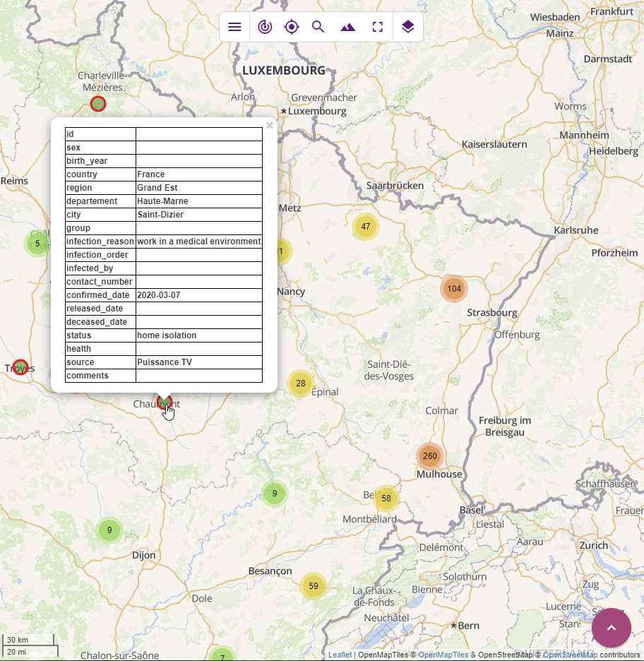The width and height of the screenshot is (644, 661).
Task: Click the 47 case cluster marker
Action: click(x=365, y=227)
